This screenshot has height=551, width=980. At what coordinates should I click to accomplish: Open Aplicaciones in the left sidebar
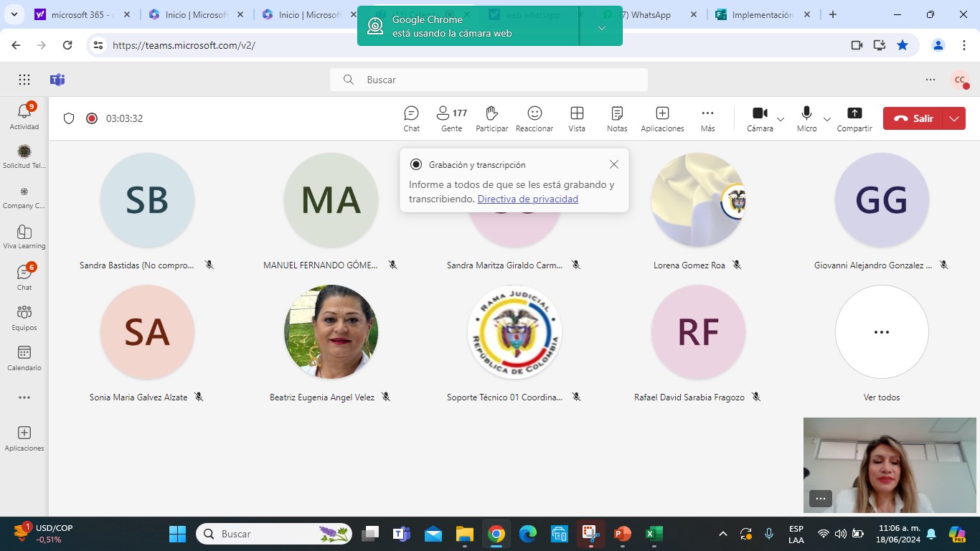[x=24, y=438]
